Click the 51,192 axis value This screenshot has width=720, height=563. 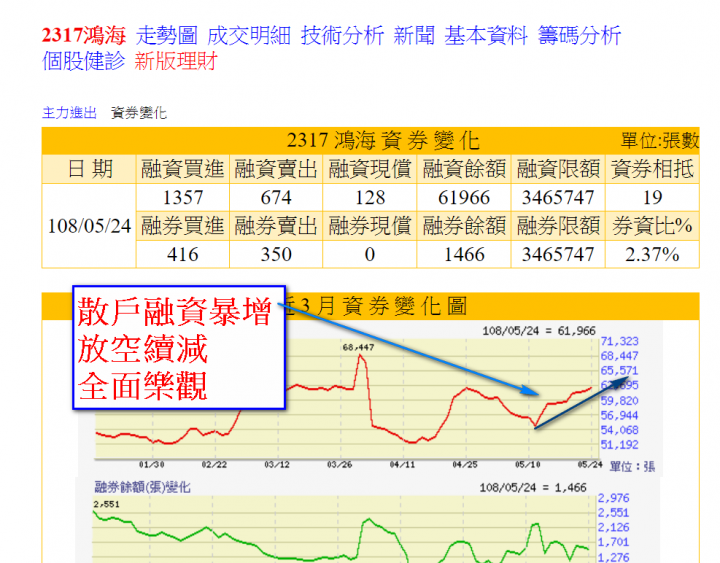(619, 445)
